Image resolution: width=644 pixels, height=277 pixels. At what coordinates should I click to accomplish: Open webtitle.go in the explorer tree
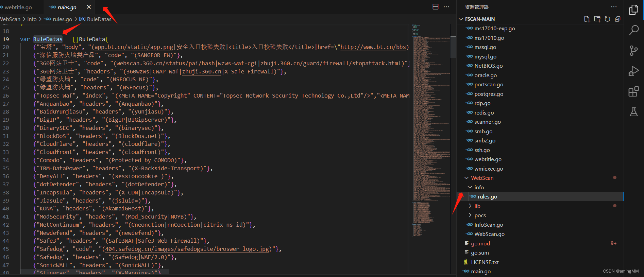488,159
